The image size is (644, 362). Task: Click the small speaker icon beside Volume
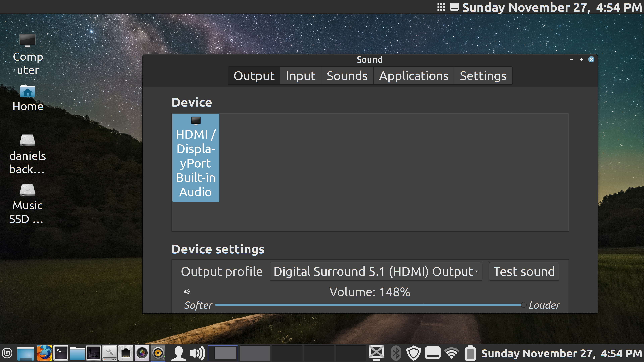186,292
